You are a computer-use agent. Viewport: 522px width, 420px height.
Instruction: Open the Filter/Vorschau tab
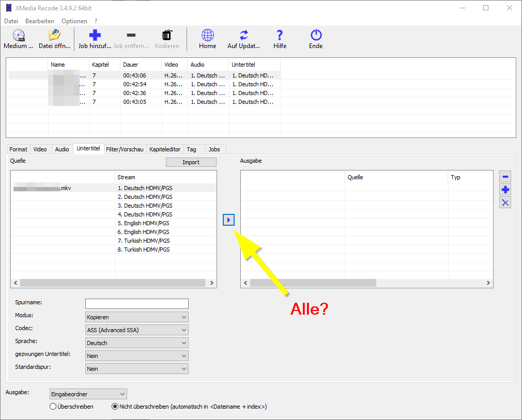[x=125, y=149]
